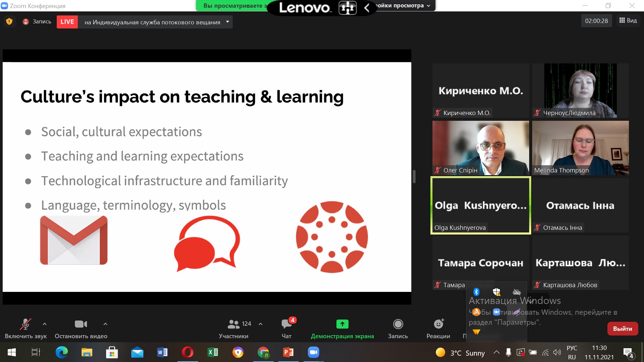Open Word from the taskbar
This screenshot has height=362, width=644.
coord(162,352)
